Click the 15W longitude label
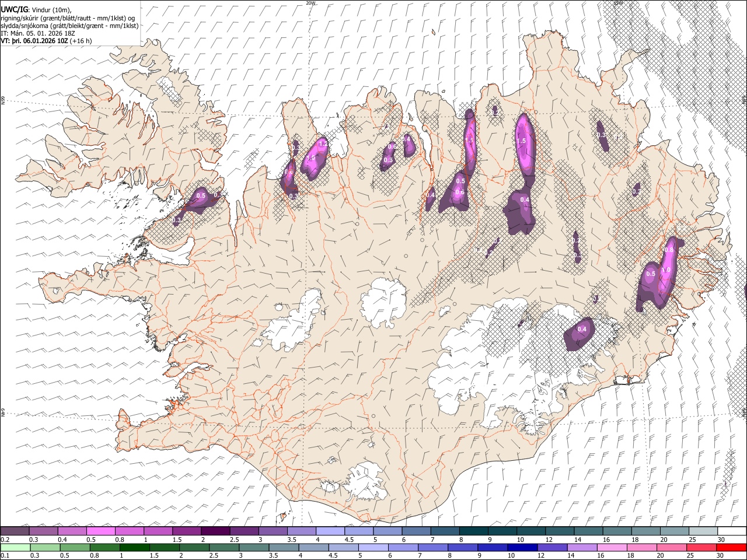 [618, 3]
